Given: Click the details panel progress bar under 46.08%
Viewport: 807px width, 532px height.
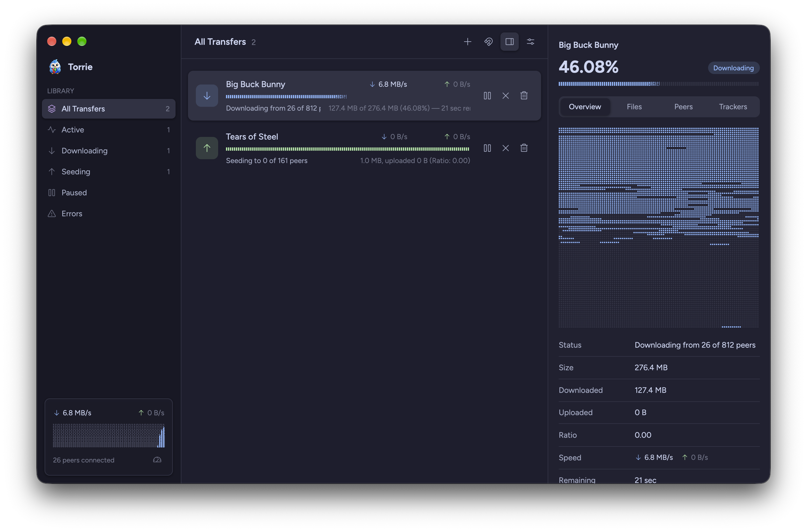Looking at the screenshot, I should pos(658,84).
